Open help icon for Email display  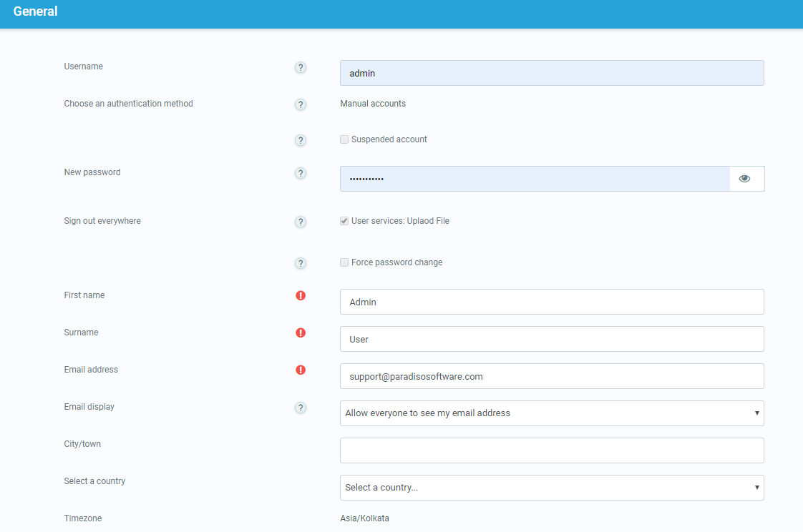click(301, 408)
